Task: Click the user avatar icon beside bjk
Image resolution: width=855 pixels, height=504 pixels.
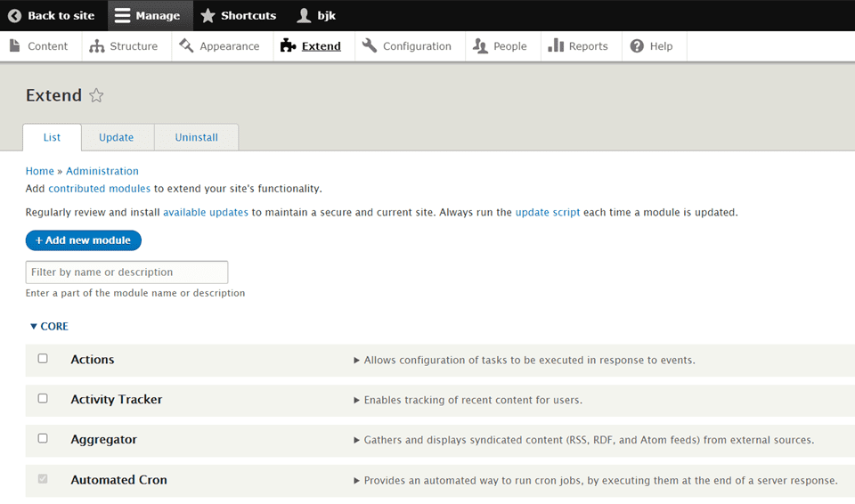Action: click(x=304, y=15)
